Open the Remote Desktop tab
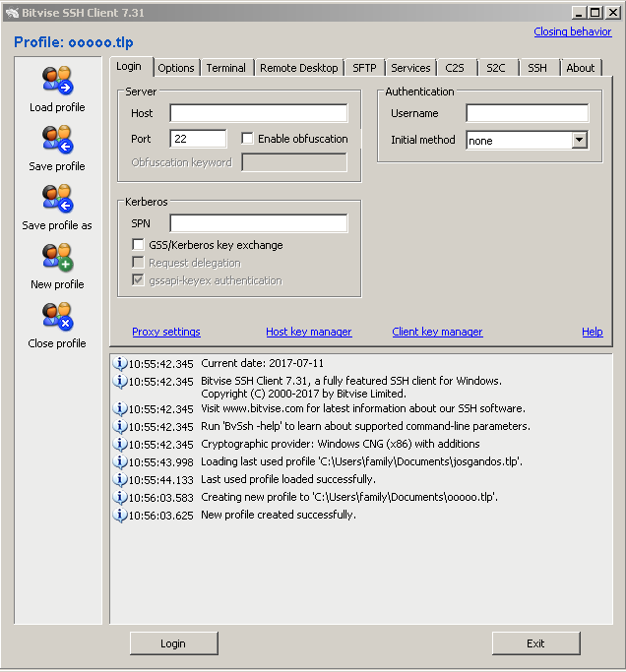This screenshot has width=626, height=672. (299, 68)
